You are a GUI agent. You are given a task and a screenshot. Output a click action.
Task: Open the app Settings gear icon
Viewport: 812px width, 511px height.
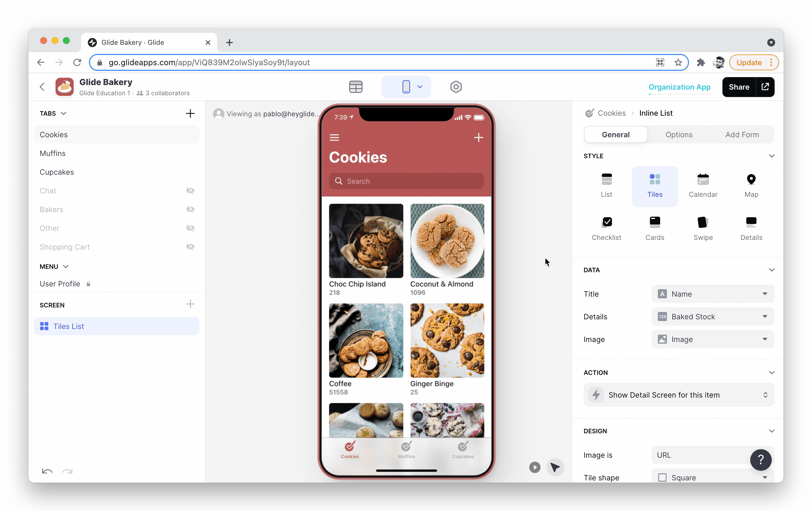(x=456, y=87)
